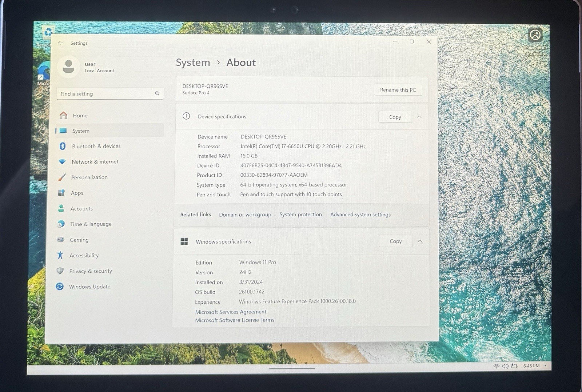This screenshot has height=392, width=582.
Task: Open the Wi-Fi tray icon in taskbar
Action: pyautogui.click(x=496, y=366)
